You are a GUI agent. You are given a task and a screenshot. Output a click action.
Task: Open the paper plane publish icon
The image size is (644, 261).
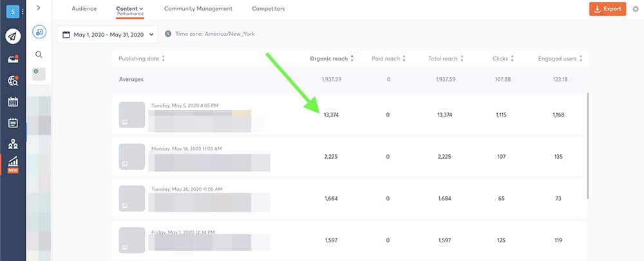(13, 37)
